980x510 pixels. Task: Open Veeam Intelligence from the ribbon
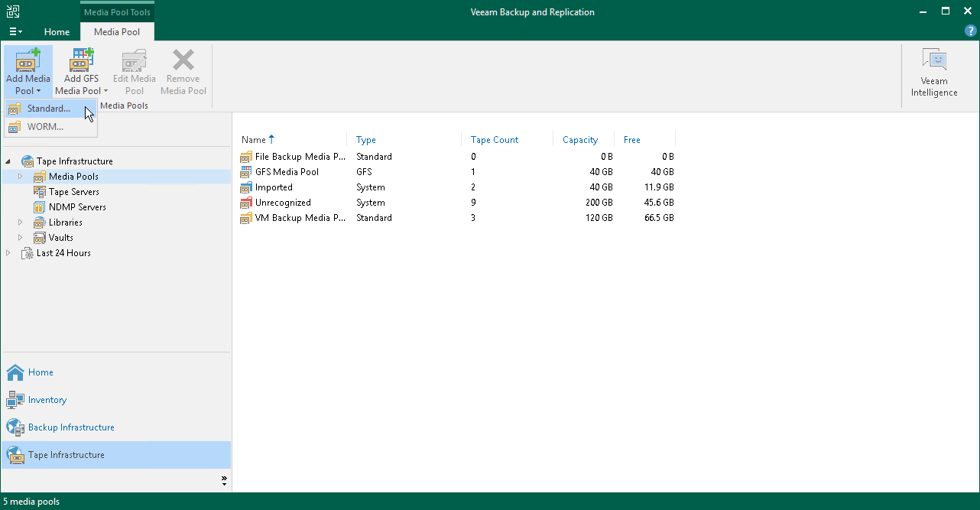(x=934, y=71)
